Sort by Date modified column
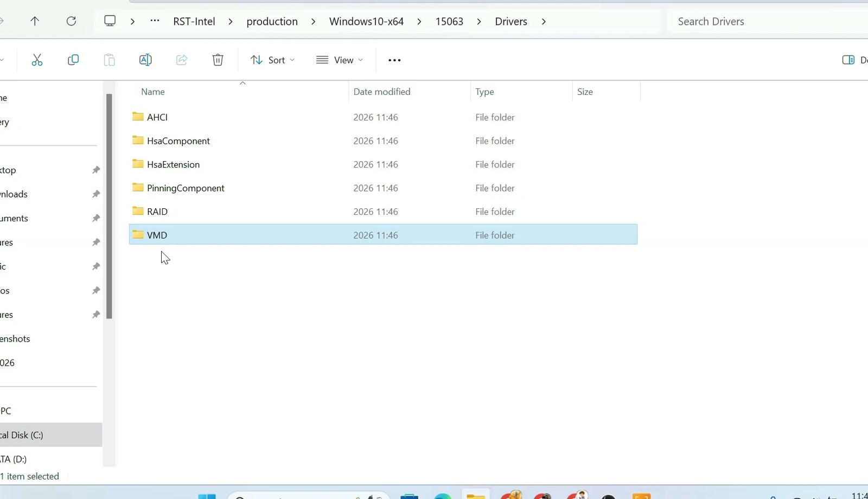868x499 pixels. pos(382,92)
